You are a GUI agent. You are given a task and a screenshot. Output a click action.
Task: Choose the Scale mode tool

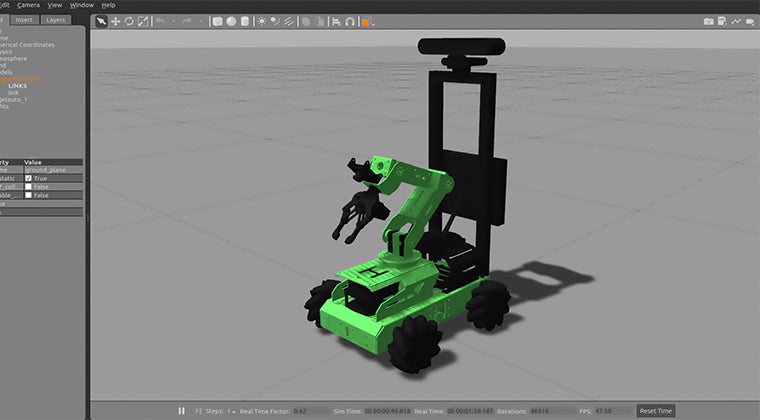pos(143,21)
